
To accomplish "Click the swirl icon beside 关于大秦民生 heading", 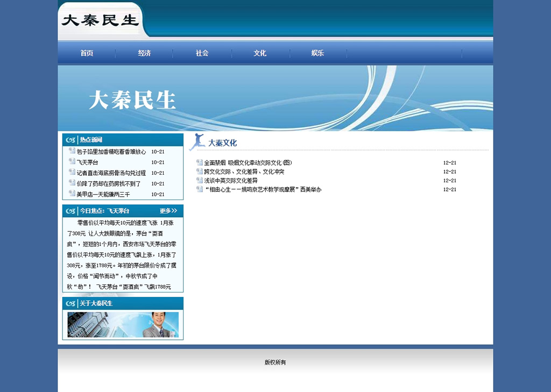I will click(x=70, y=304).
